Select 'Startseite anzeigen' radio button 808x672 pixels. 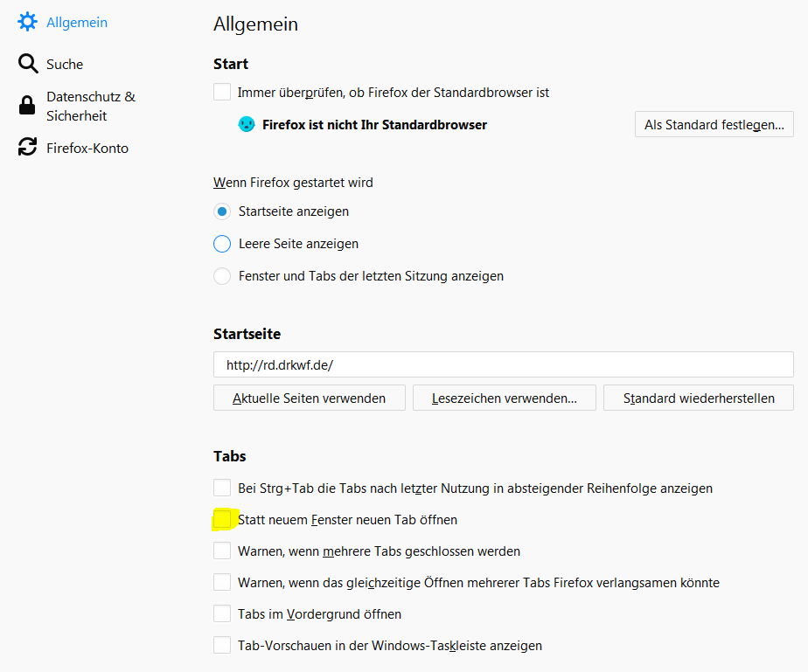point(222,211)
